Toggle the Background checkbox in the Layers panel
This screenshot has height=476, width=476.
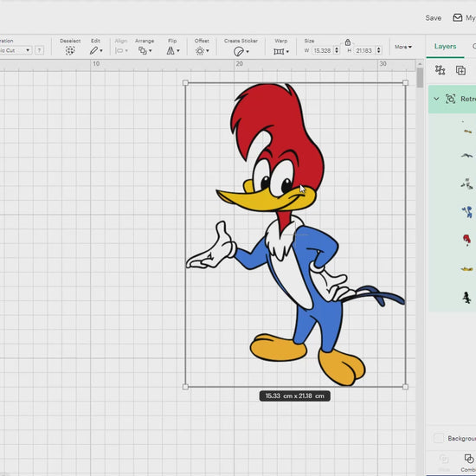[x=439, y=438]
